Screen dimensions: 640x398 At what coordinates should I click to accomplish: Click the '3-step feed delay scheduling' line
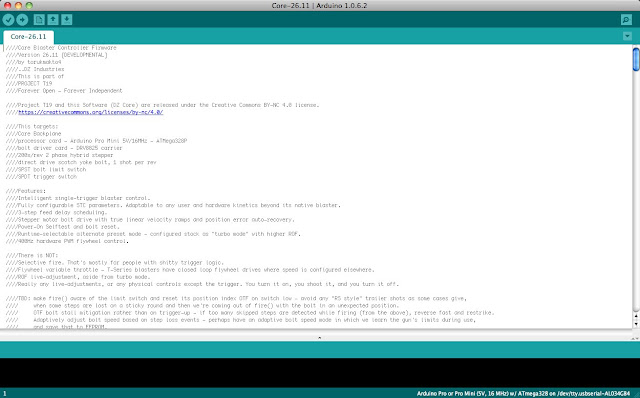pyautogui.click(x=56, y=213)
